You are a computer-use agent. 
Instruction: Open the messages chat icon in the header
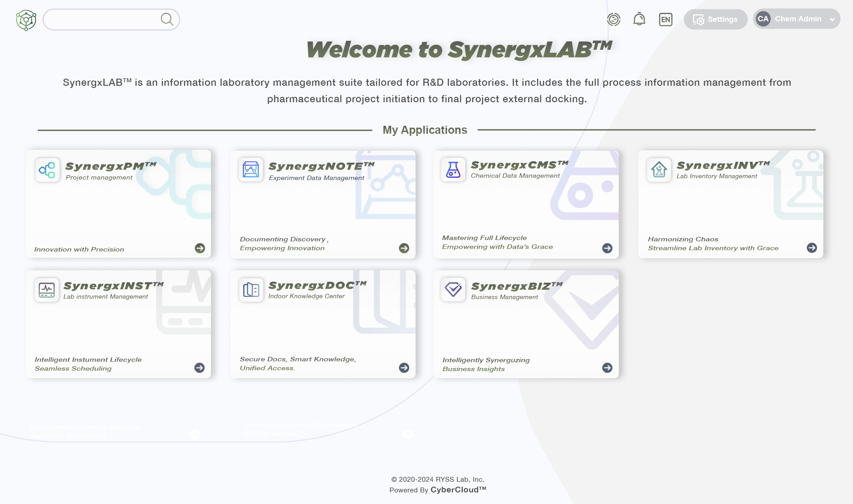click(614, 19)
